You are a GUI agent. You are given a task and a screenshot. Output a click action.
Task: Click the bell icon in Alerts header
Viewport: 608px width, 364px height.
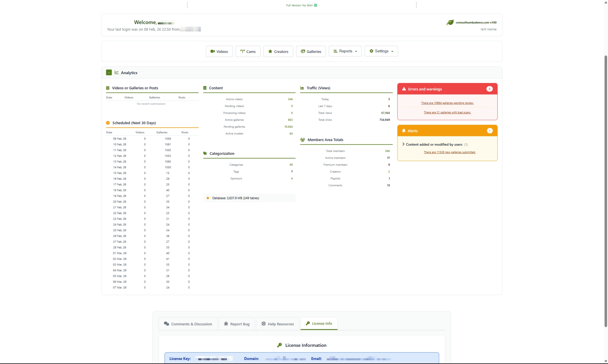404,131
